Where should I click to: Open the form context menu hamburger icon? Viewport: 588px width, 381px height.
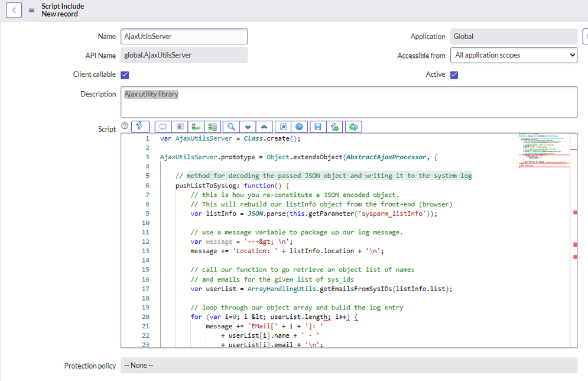coord(31,11)
